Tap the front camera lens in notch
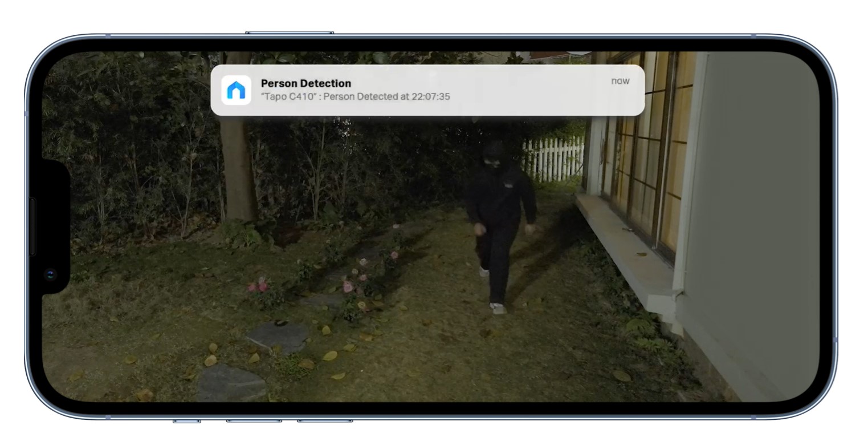The height and width of the screenshot is (429, 868). 51,275
